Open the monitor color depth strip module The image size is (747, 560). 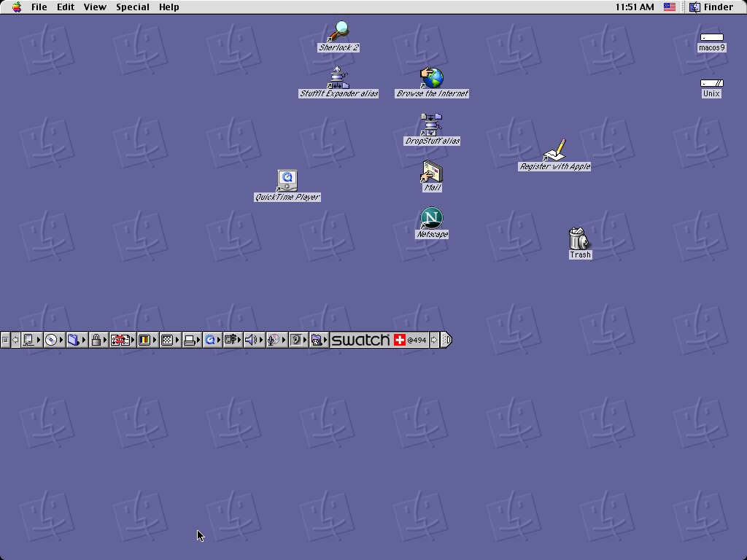147,340
